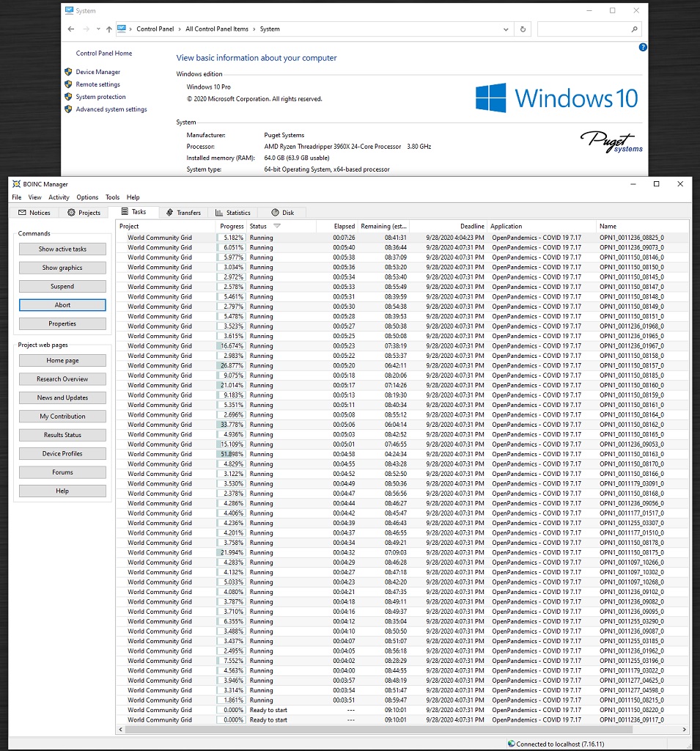This screenshot has width=700, height=751.
Task: Click the 51.898% progress bar
Action: [x=231, y=454]
